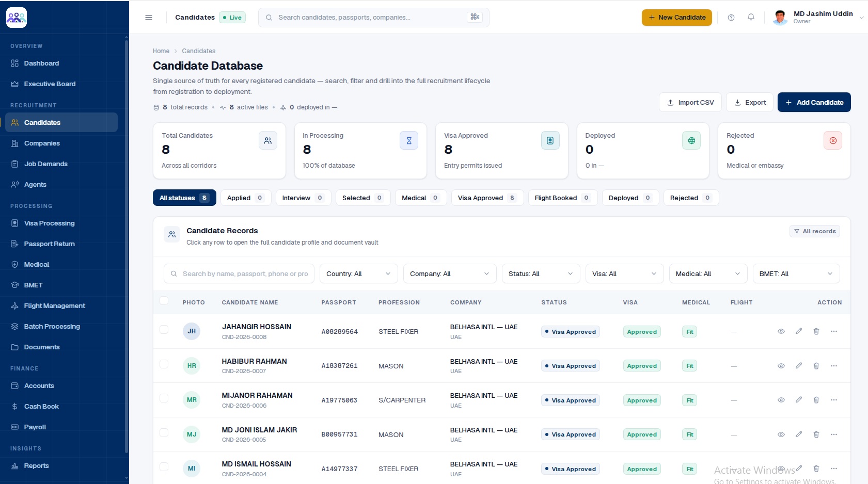The width and height of the screenshot is (868, 484).
Task: Go to Job Demands in the sidebar
Action: tap(61, 164)
